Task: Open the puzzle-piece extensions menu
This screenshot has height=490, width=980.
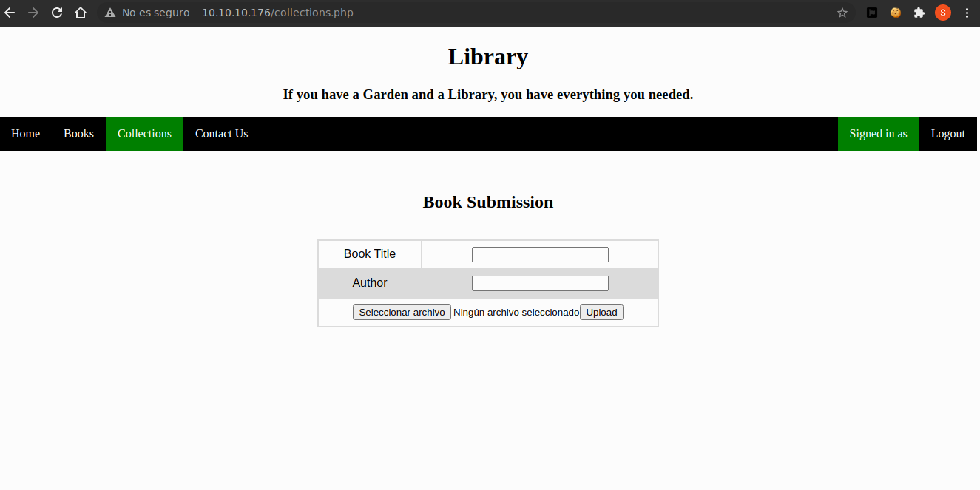Action: [x=919, y=13]
